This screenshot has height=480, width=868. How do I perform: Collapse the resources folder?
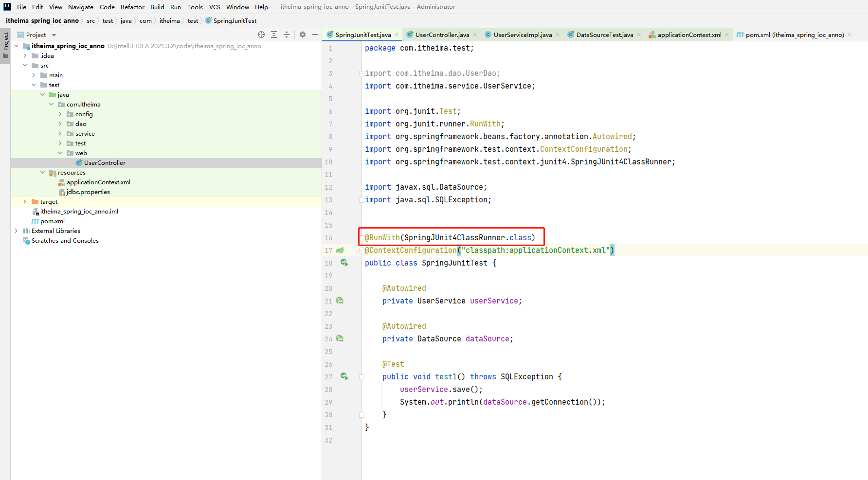pos(43,172)
